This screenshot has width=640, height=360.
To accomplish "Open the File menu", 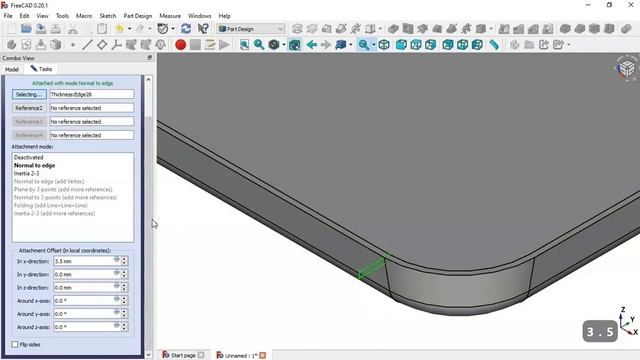I will [x=8, y=16].
